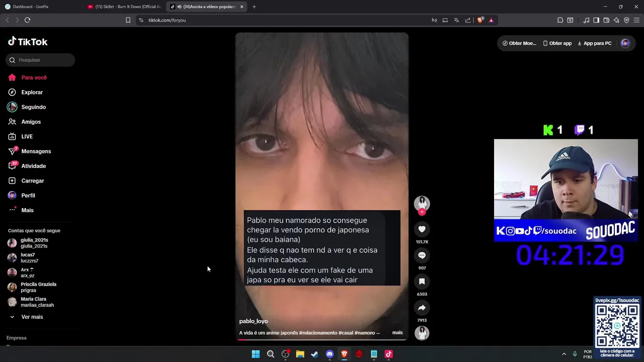The image size is (644, 362).
Task: Click App para PC download button
Action: pyautogui.click(x=594, y=43)
